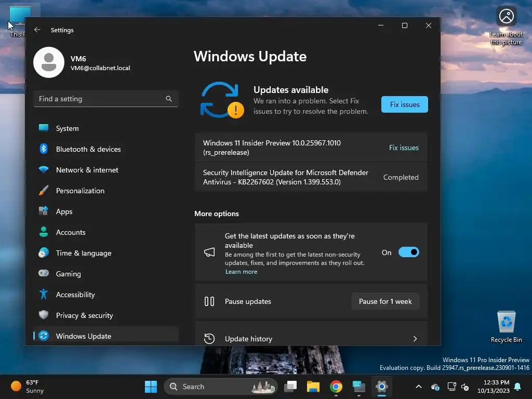This screenshot has height=399, width=532.
Task: Open the clock showing 12:33 PM
Action: point(494,387)
